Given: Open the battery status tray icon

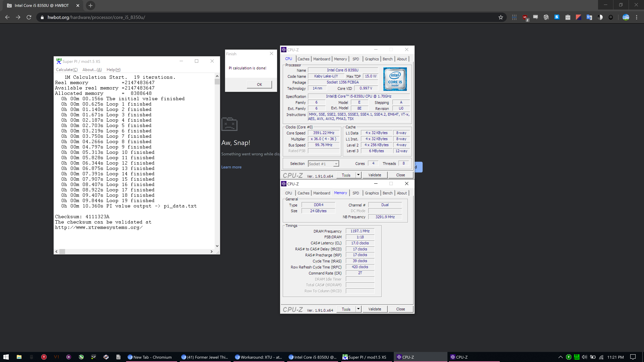Looking at the screenshot, I should 593,357.
